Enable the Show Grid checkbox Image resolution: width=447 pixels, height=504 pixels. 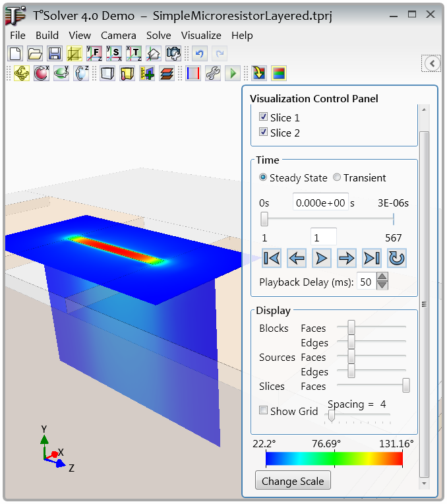click(x=263, y=410)
